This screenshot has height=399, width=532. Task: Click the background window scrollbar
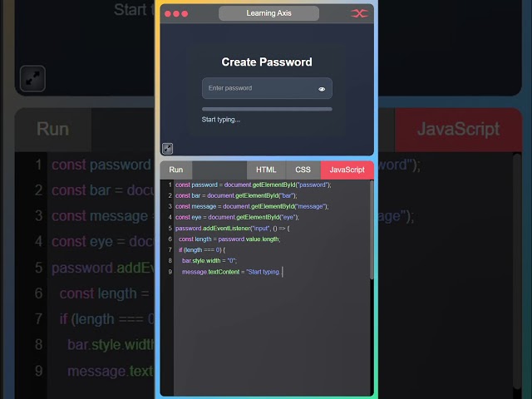[x=517, y=272]
